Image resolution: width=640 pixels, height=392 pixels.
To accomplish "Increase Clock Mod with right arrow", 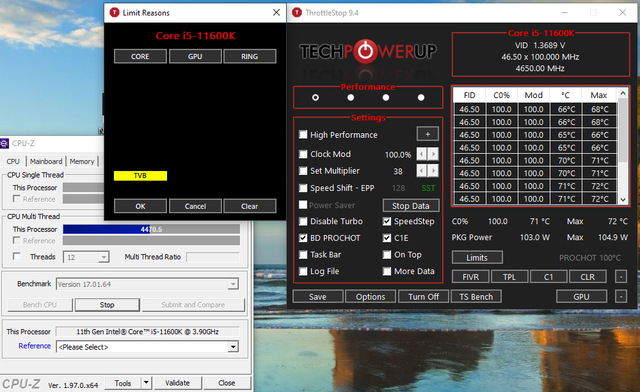I will (x=433, y=154).
